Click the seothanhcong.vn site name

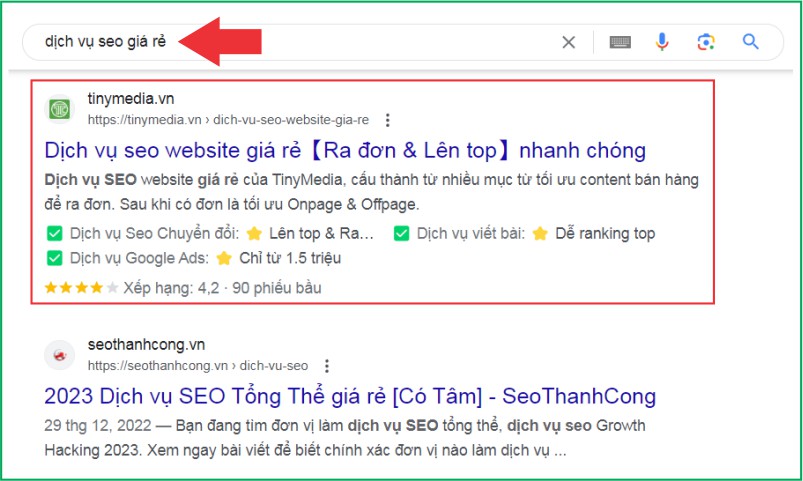click(146, 345)
